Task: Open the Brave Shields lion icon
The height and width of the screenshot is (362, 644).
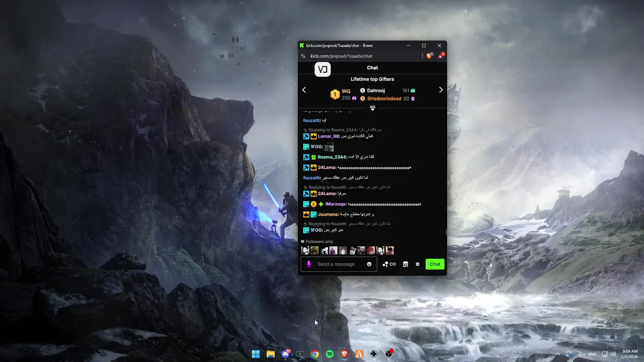Action: click(429, 56)
